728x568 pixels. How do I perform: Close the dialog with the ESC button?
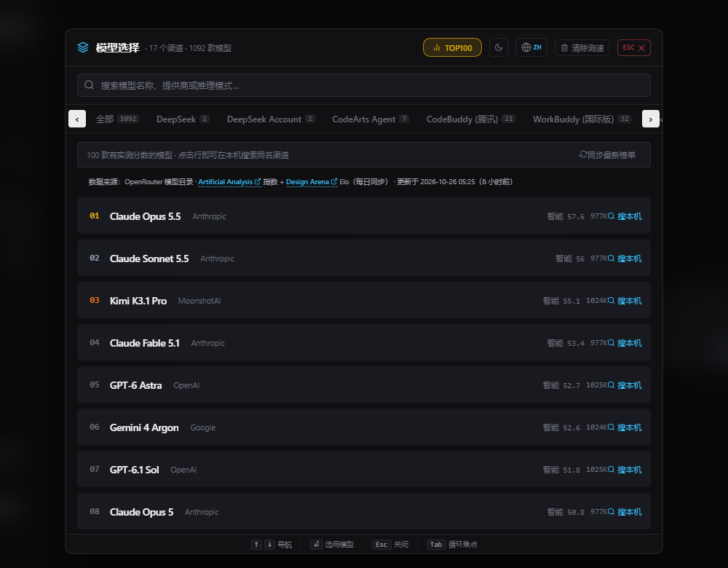(x=634, y=47)
